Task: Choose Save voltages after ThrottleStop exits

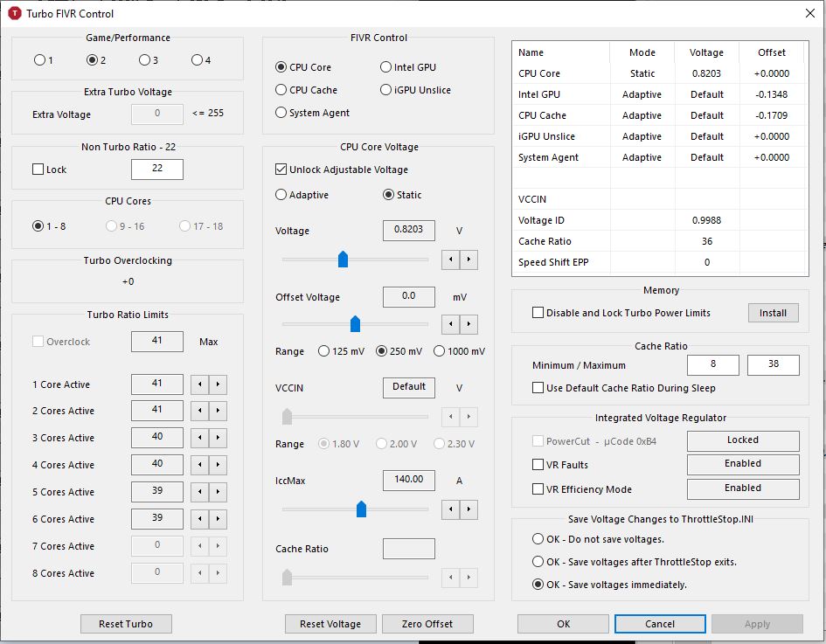Action: [635, 562]
